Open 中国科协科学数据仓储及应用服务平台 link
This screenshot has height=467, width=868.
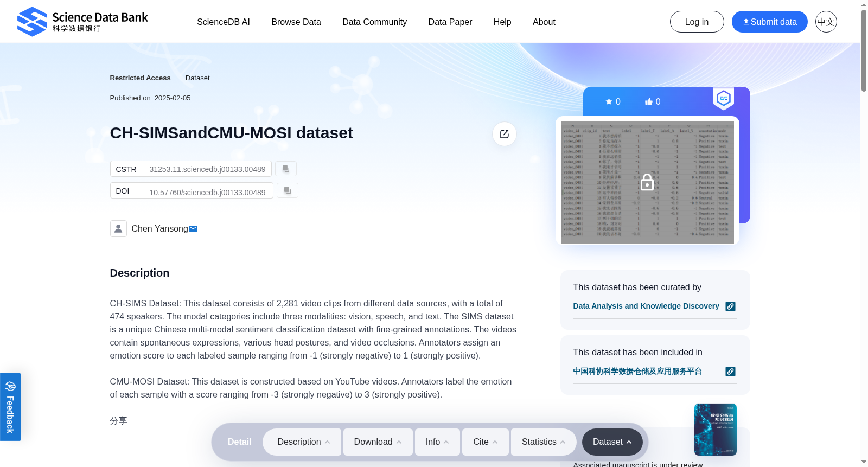pos(637,372)
